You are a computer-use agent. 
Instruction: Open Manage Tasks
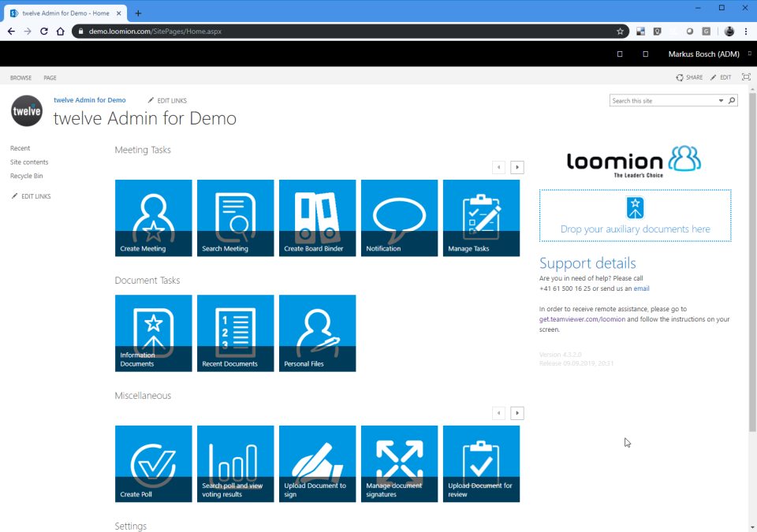(x=481, y=218)
